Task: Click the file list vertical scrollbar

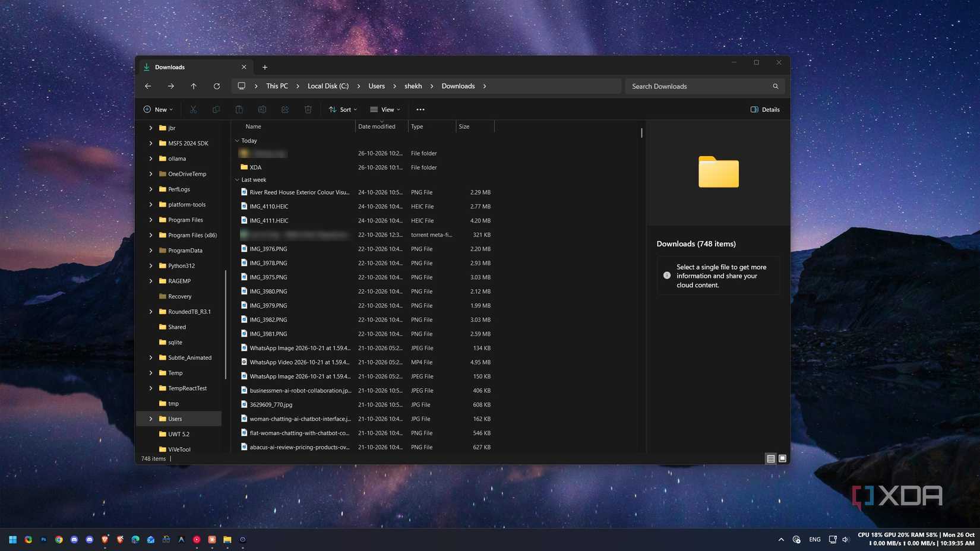Action: point(641,133)
